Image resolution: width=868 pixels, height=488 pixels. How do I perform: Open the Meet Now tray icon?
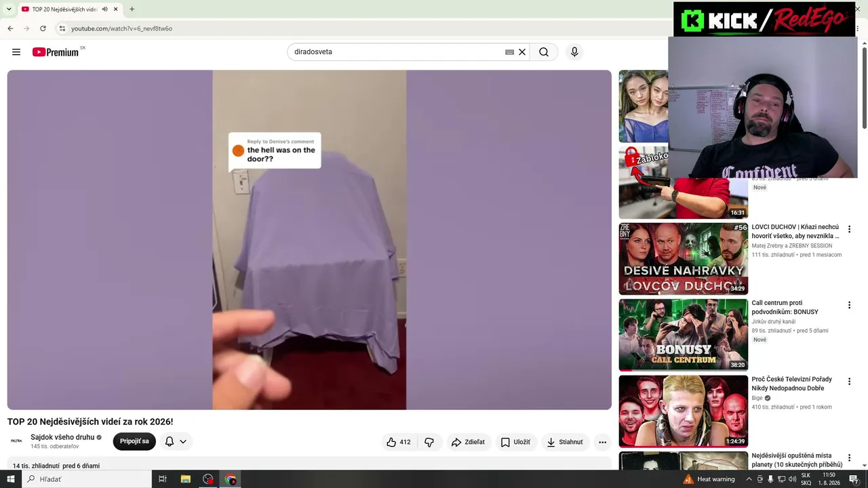point(759,479)
